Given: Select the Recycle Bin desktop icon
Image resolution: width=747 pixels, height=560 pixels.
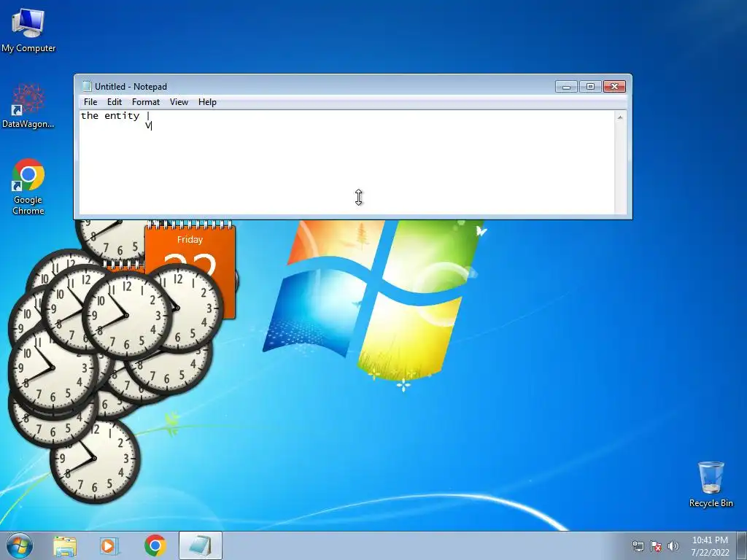Looking at the screenshot, I should pos(711,484).
